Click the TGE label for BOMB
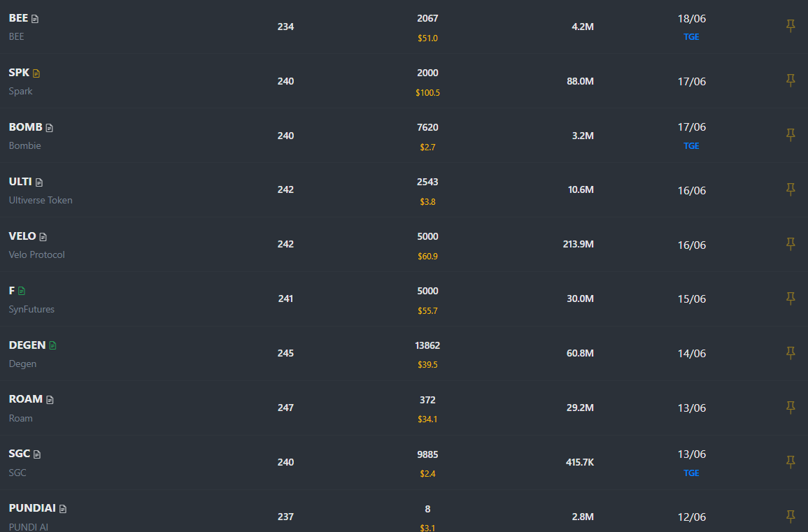Viewport: 808px width, 532px height. point(691,146)
